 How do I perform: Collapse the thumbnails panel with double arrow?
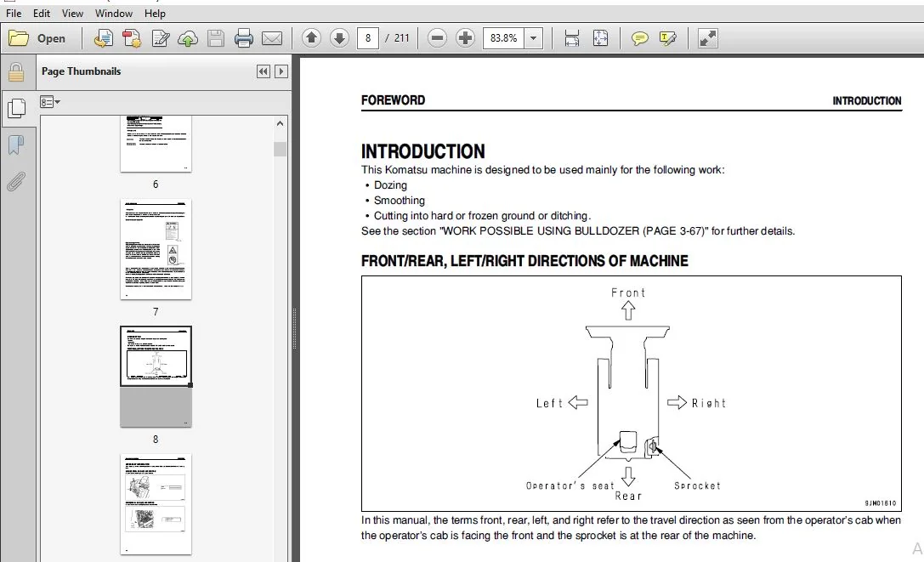[264, 71]
